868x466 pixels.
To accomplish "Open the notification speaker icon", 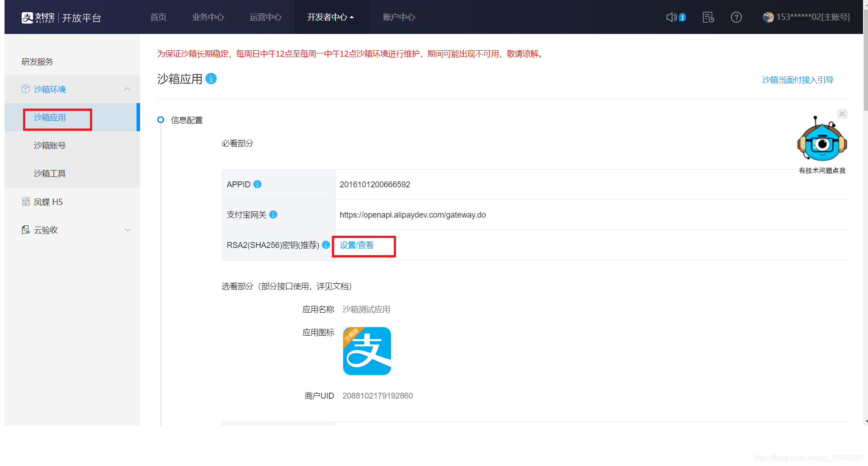I will pos(671,17).
